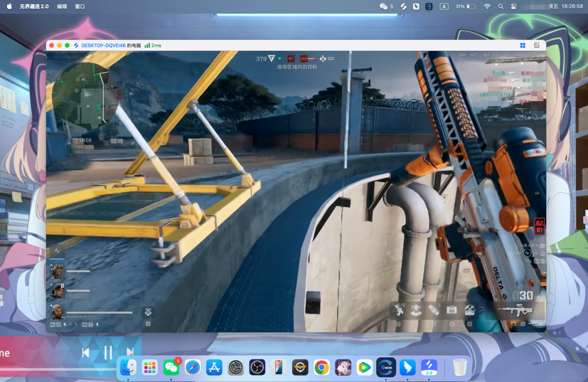Screen dimensions: 588x382
Task: Select the own player portrait at bottom left
Action: 57,311
